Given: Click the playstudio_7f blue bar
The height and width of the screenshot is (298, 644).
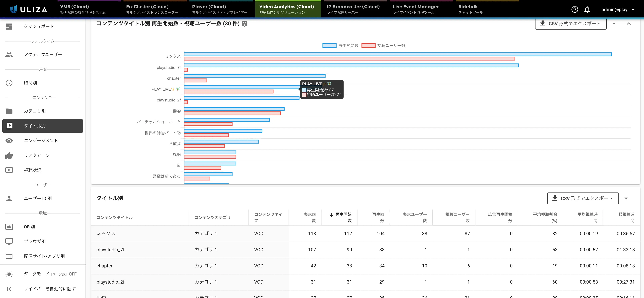Looking at the screenshot, I should coord(351,65).
